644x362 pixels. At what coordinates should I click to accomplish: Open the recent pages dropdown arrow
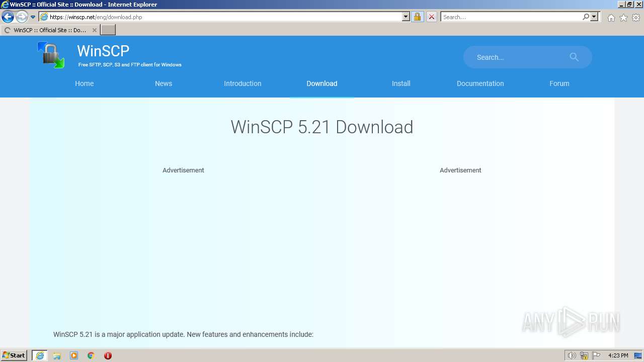tap(33, 17)
